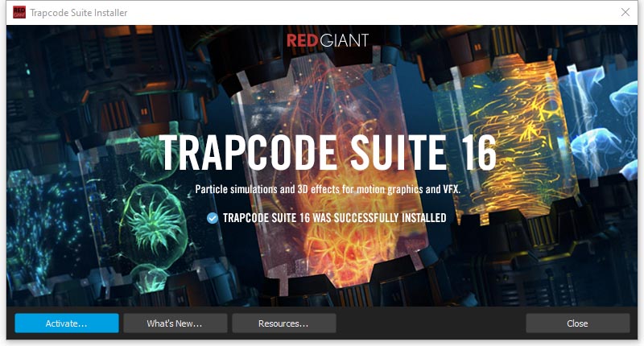Image resolution: width=644 pixels, height=346 pixels.
Task: Click "Particle simulations and 3D effects" tagline
Action: click(328, 189)
